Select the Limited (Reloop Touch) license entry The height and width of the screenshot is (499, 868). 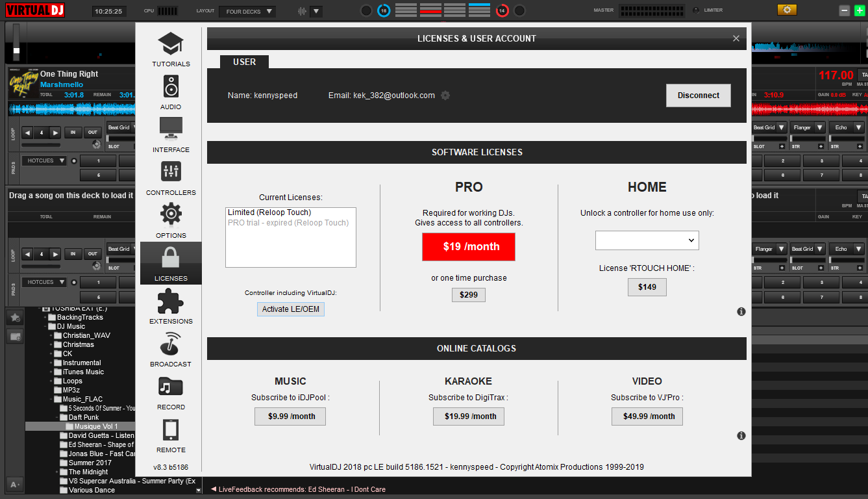tap(269, 212)
